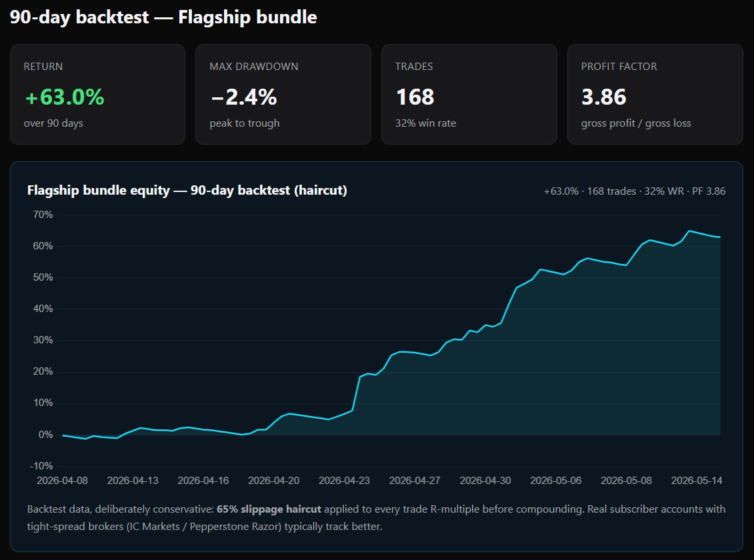Click the 168 trades figure
754x560 pixels.
415,97
